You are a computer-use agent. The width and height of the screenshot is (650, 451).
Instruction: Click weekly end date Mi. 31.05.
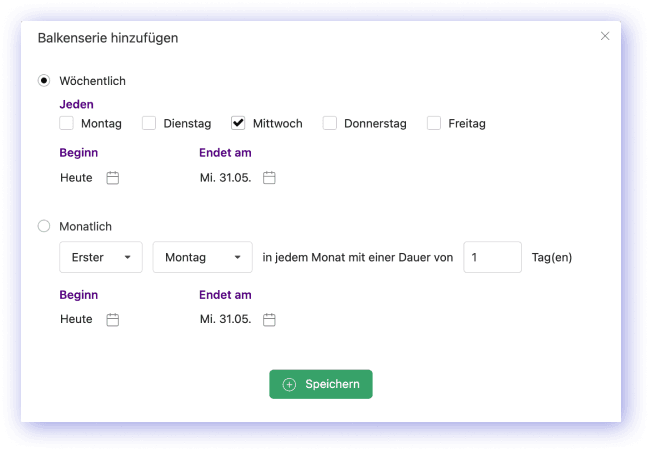coord(225,178)
